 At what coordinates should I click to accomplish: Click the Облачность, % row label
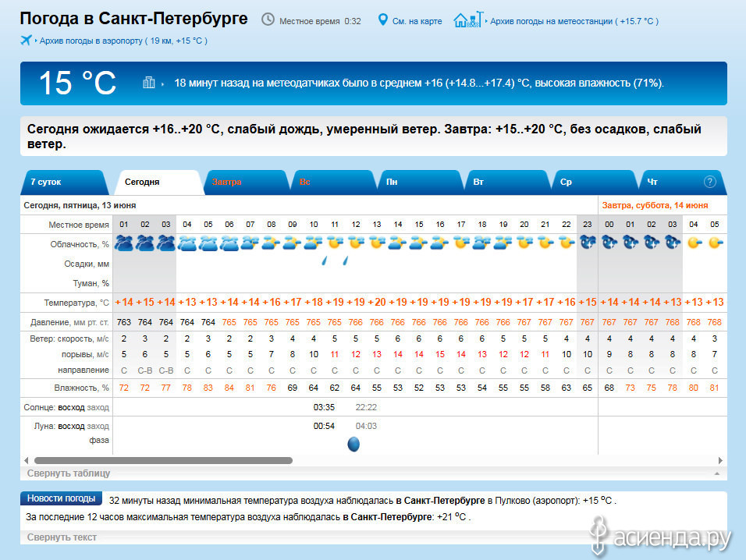(x=80, y=244)
